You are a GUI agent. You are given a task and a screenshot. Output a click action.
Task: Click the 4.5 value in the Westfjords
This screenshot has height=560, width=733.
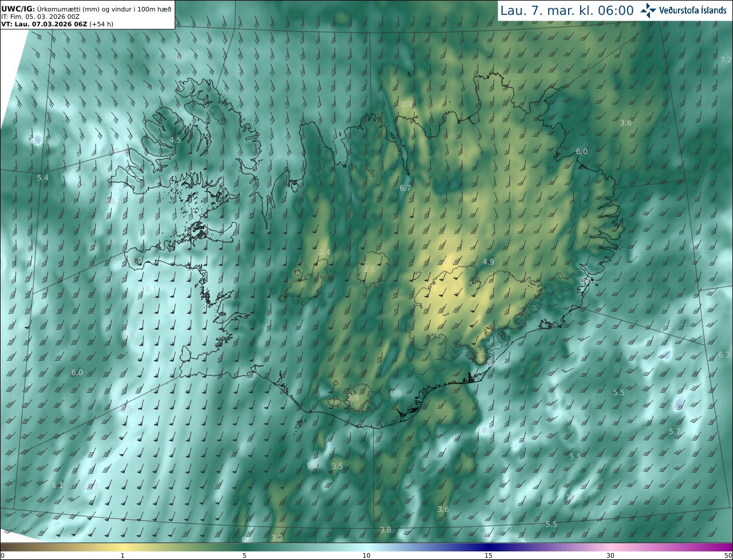coord(175,140)
